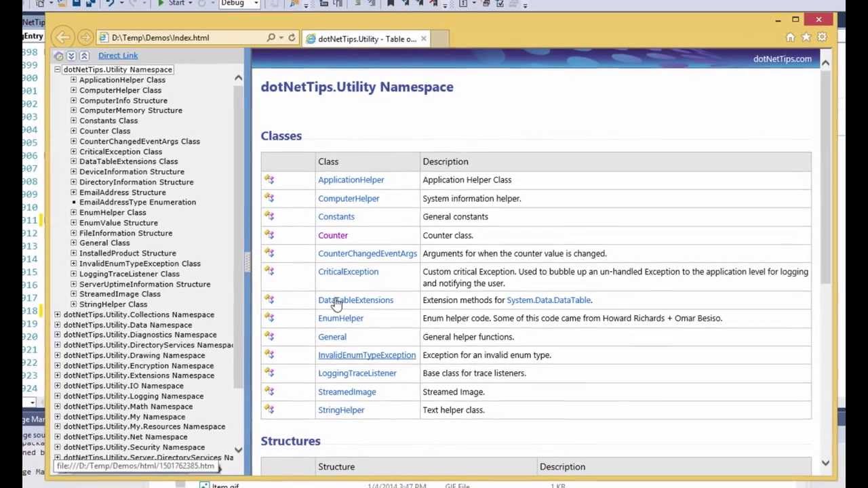Expand the dotNetTips.Utility.Collections Namespace node
868x488 pixels.
(x=58, y=314)
